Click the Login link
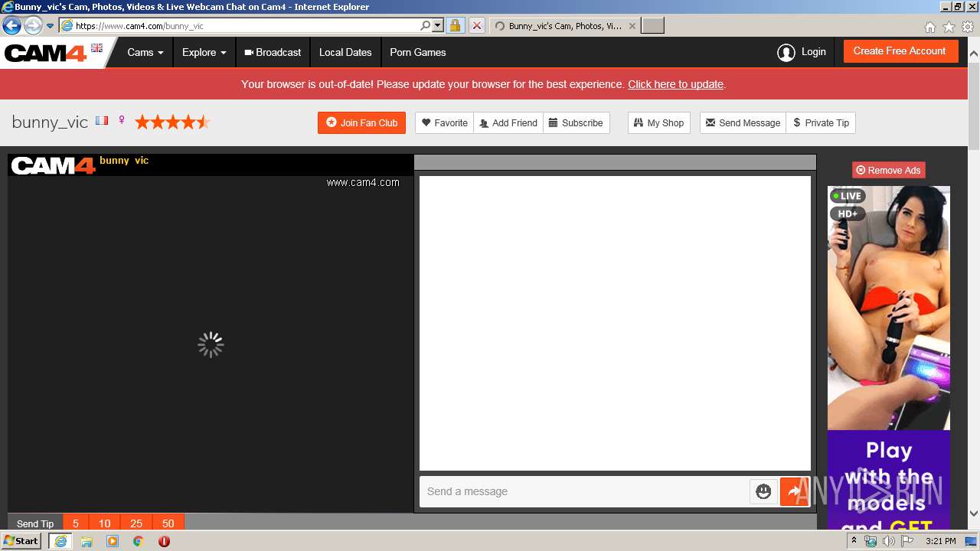980x551 pixels. point(813,52)
